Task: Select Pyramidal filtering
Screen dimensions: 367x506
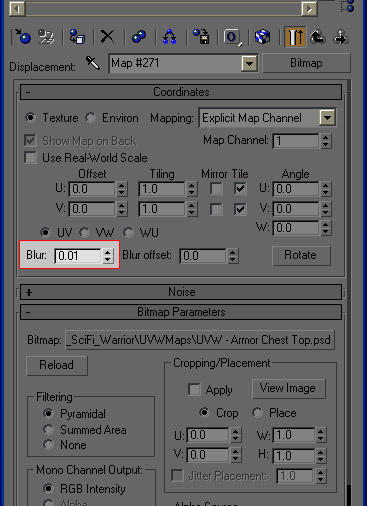Action: pos(48,414)
